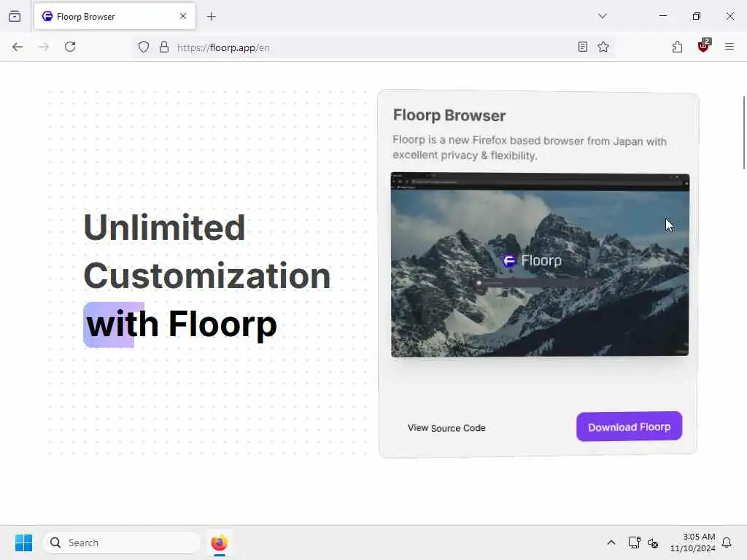Open the uBlock Origin shield icon
The height and width of the screenshot is (560, 747).
703,46
